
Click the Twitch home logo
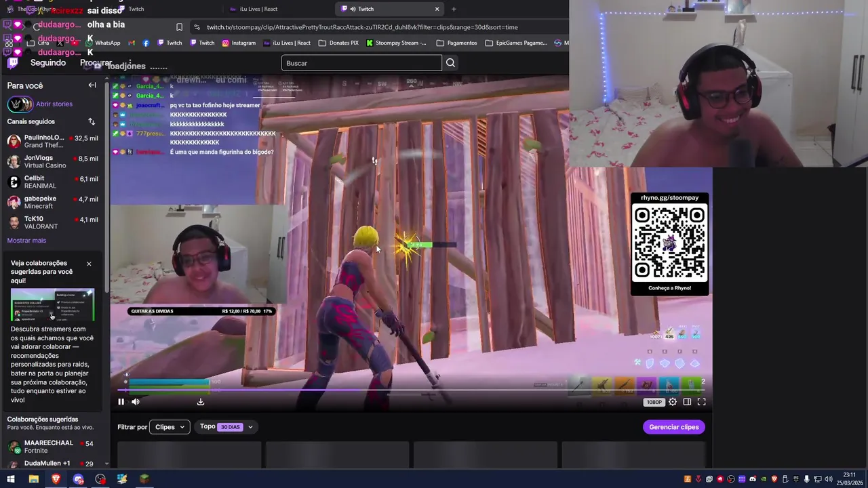point(12,63)
